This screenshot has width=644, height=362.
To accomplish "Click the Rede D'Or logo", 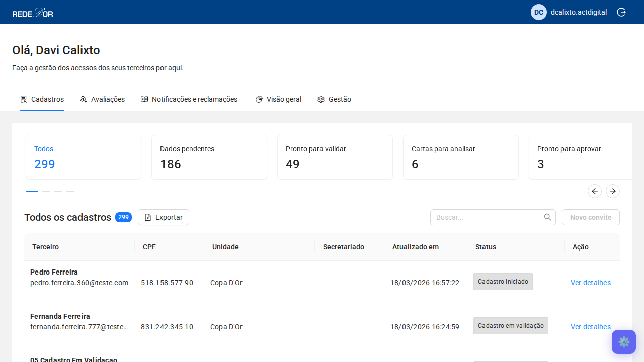I will (x=33, y=13).
